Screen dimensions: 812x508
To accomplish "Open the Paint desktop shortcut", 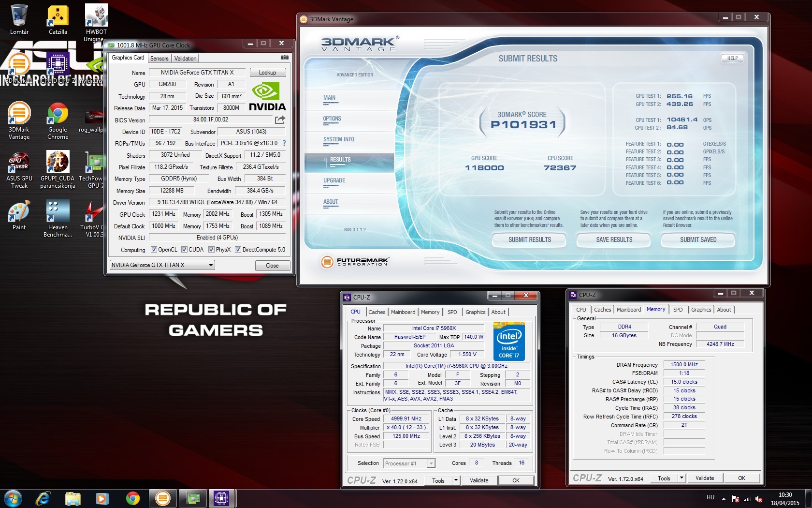I will pos(19,215).
